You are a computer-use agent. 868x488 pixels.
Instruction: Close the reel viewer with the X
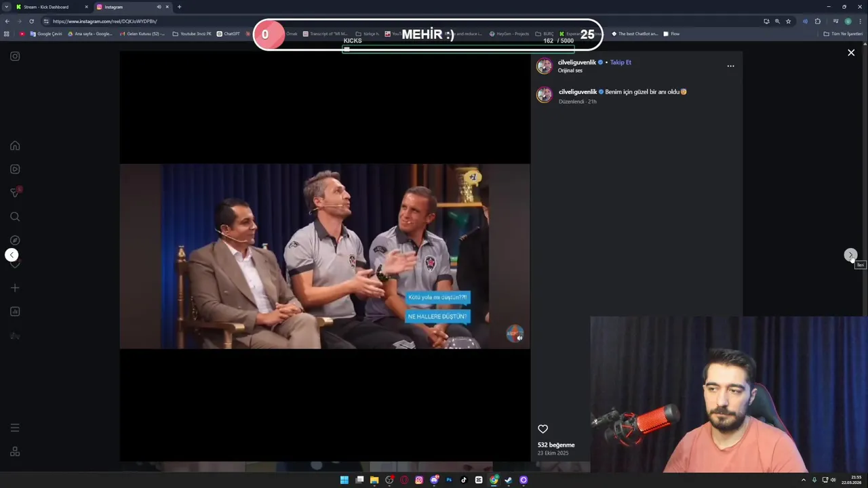[851, 53]
